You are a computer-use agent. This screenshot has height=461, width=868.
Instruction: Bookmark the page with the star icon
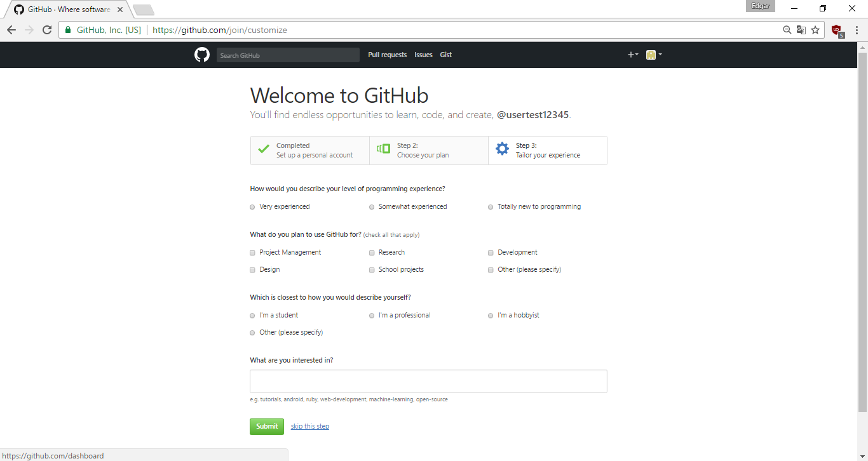coord(815,30)
